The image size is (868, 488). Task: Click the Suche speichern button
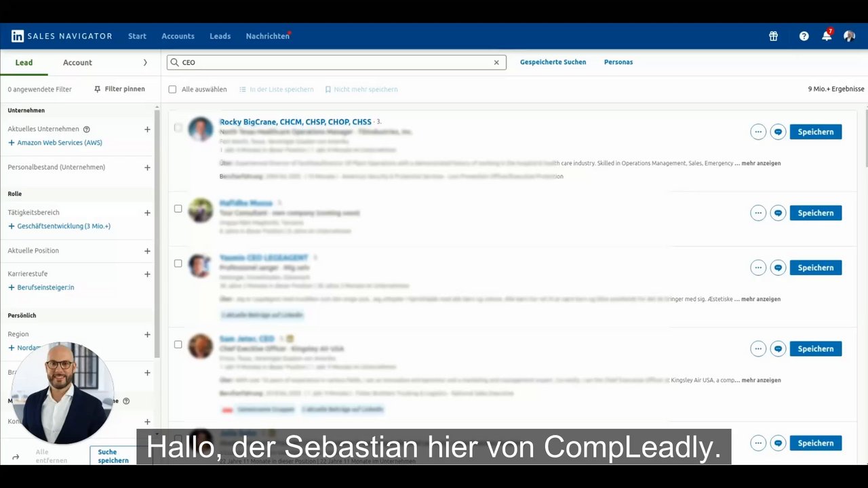pos(113,456)
